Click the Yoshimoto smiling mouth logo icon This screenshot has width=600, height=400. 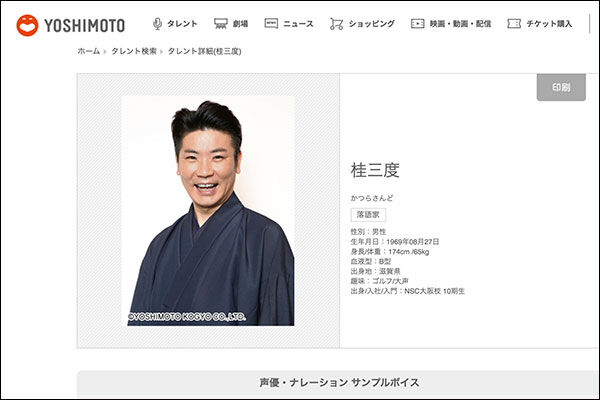(x=27, y=25)
